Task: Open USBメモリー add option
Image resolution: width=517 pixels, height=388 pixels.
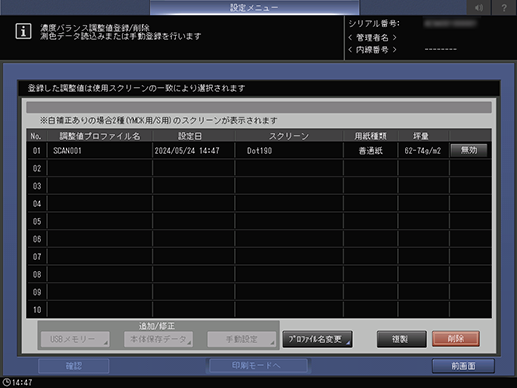Action: pos(75,339)
